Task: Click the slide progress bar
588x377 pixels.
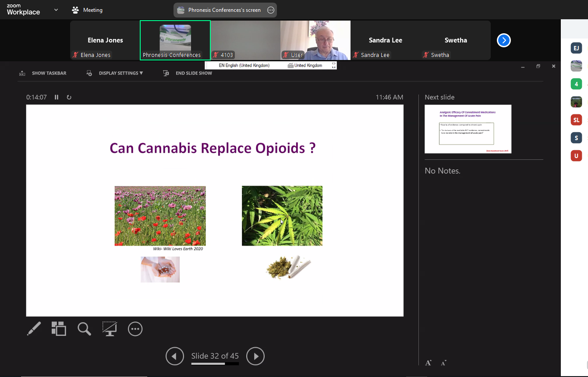Action: point(215,364)
